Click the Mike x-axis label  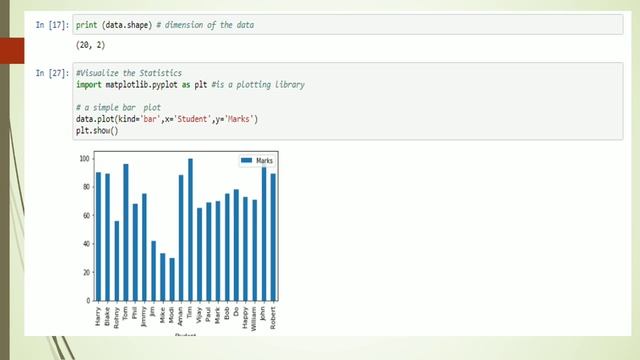pos(162,315)
